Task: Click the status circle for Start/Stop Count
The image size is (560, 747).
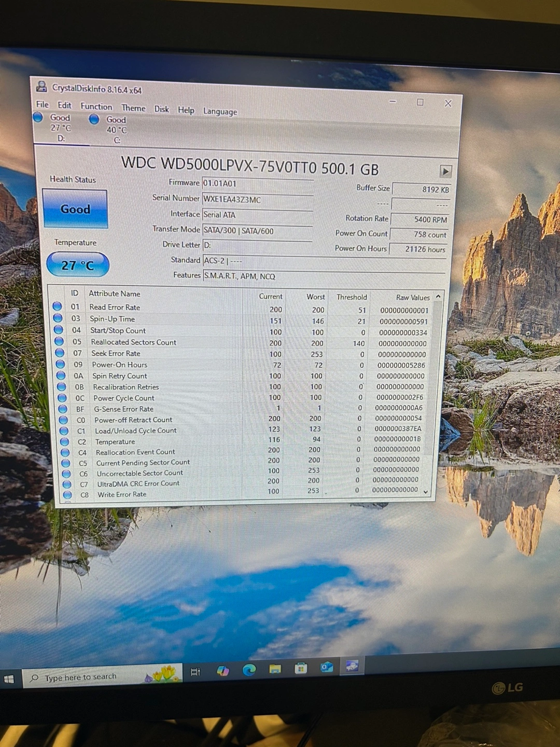Action: click(x=58, y=330)
